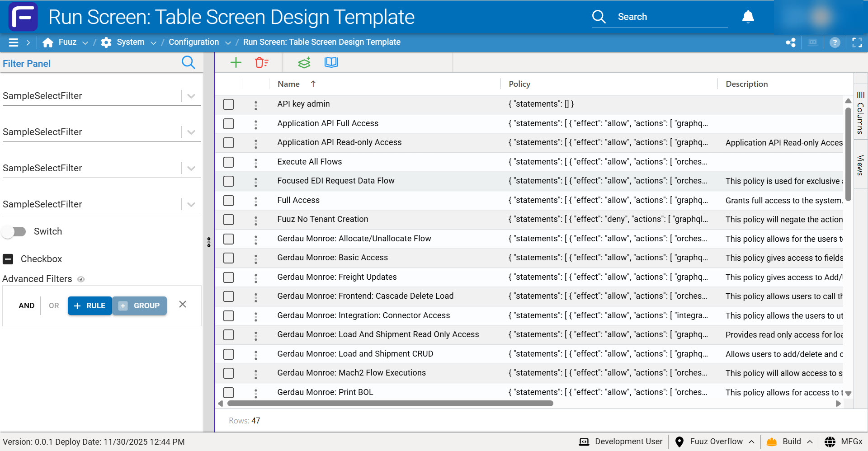Click the + RULE button

(x=90, y=305)
